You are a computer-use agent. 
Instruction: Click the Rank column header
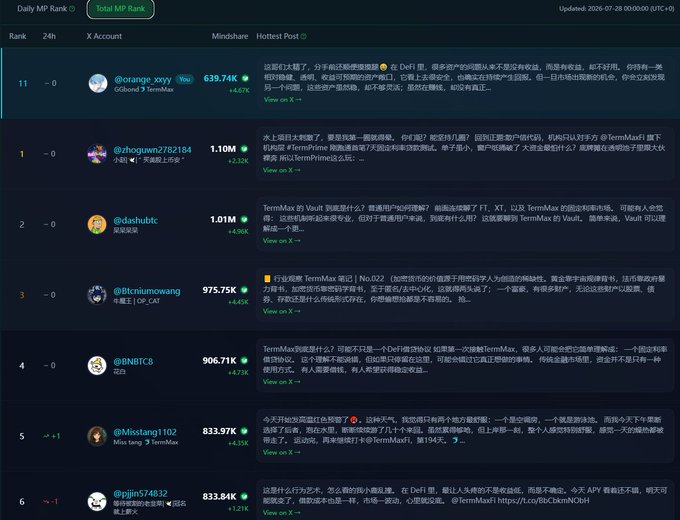18,36
